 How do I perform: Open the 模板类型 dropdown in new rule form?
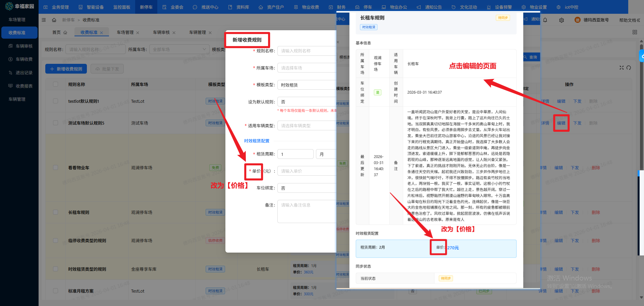(307, 85)
